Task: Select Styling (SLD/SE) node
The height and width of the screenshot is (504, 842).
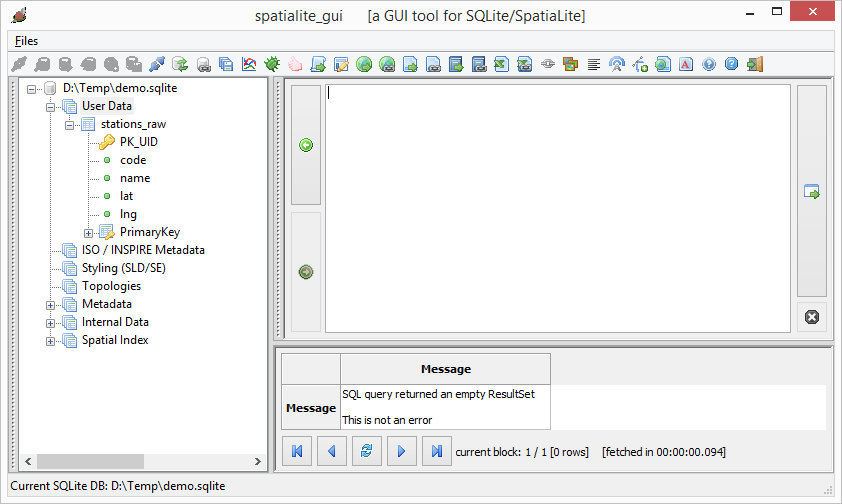Action: point(124,268)
